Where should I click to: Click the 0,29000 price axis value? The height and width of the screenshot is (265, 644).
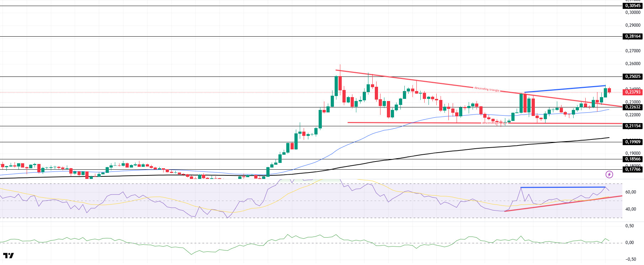[633, 25]
